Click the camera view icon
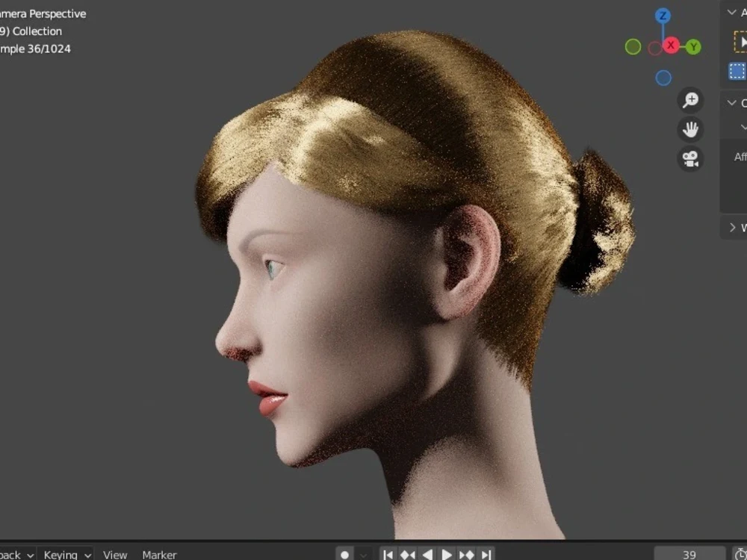 [689, 158]
